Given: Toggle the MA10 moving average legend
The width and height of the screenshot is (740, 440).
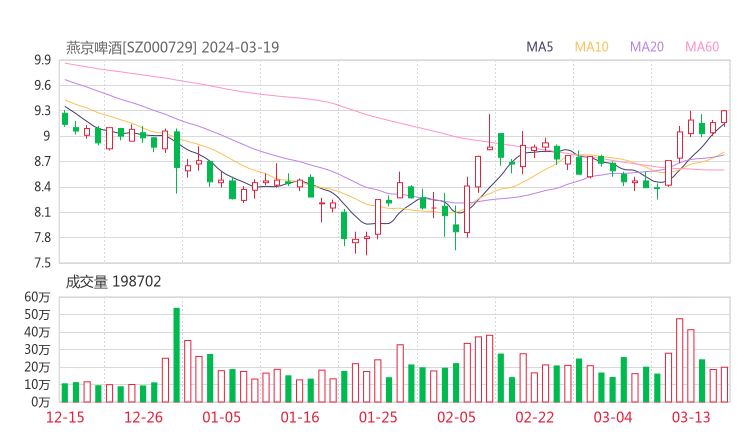Looking at the screenshot, I should coord(592,47).
